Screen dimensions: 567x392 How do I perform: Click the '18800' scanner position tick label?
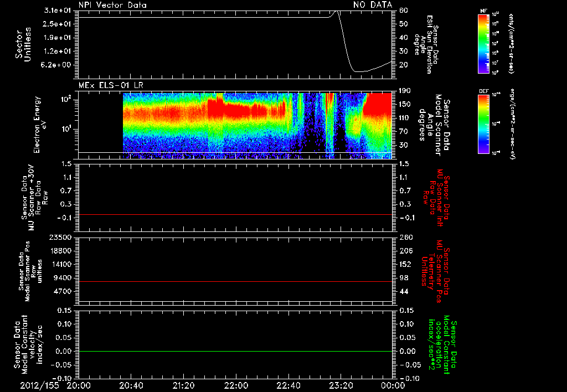point(60,251)
